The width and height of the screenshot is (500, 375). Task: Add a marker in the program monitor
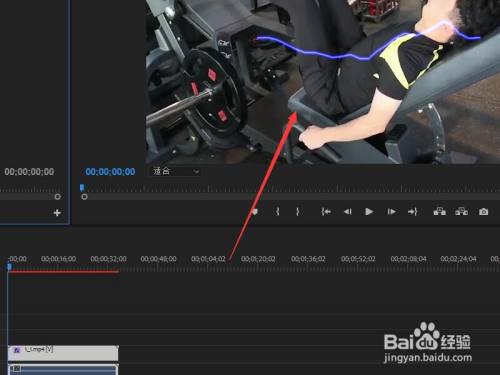coord(255,212)
